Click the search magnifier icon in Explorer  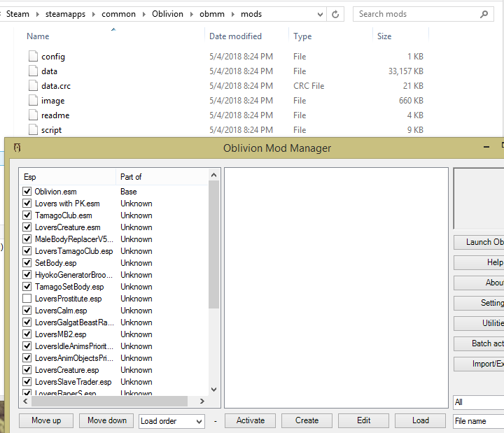pyautogui.click(x=484, y=14)
